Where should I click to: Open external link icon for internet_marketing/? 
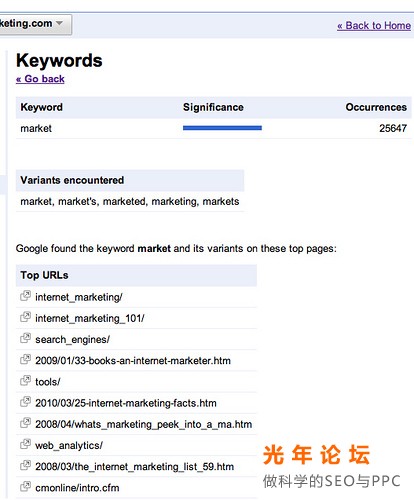coord(25,296)
